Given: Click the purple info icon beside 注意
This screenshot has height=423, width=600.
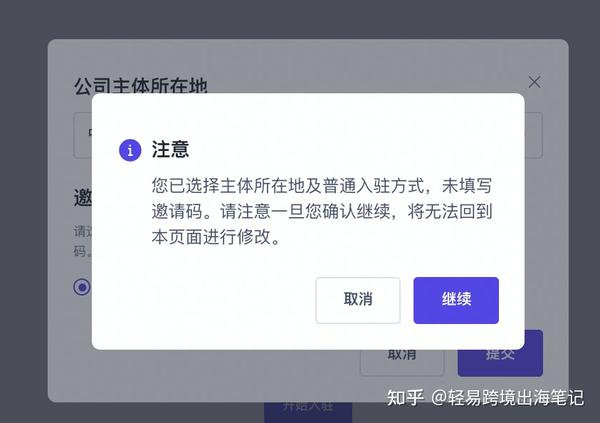Looking at the screenshot, I should point(130,150).
